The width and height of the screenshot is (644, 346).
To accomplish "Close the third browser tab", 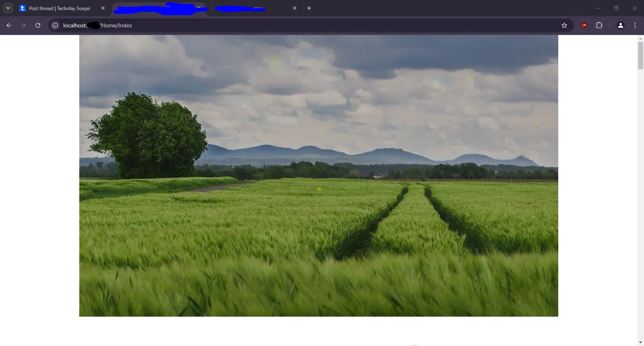I will 295,8.
